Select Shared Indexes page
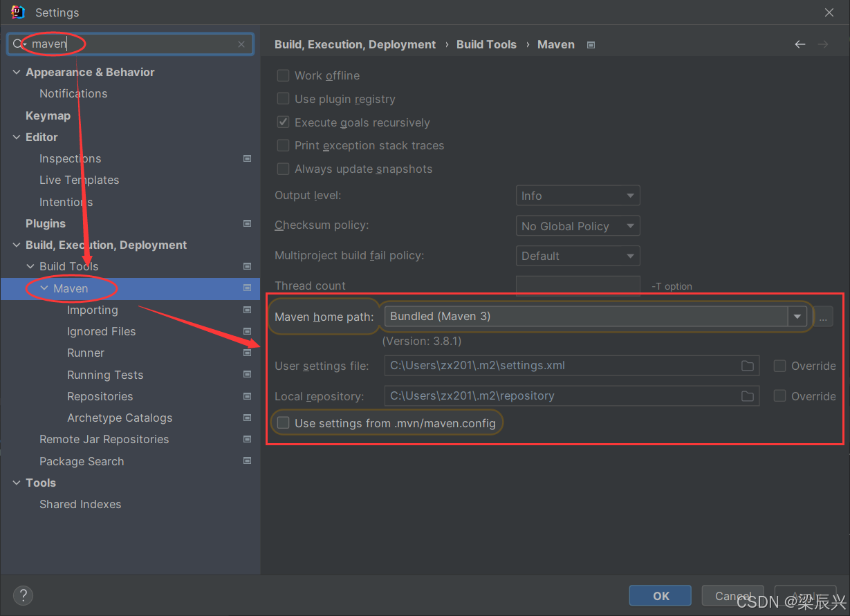The image size is (850, 616). 80,504
